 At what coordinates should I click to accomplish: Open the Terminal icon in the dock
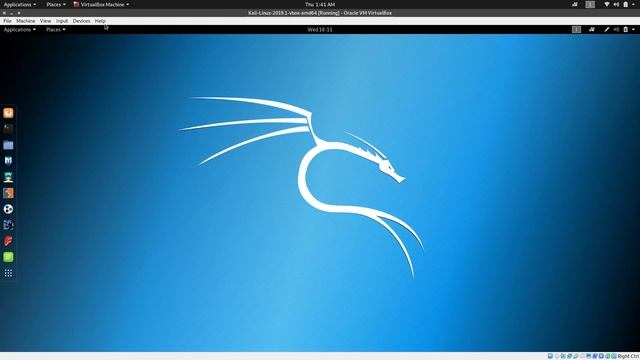click(8, 129)
